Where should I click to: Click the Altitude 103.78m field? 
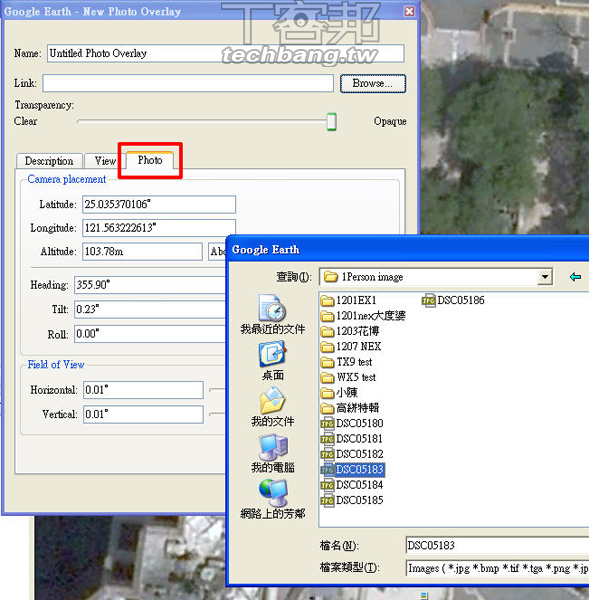[142, 251]
